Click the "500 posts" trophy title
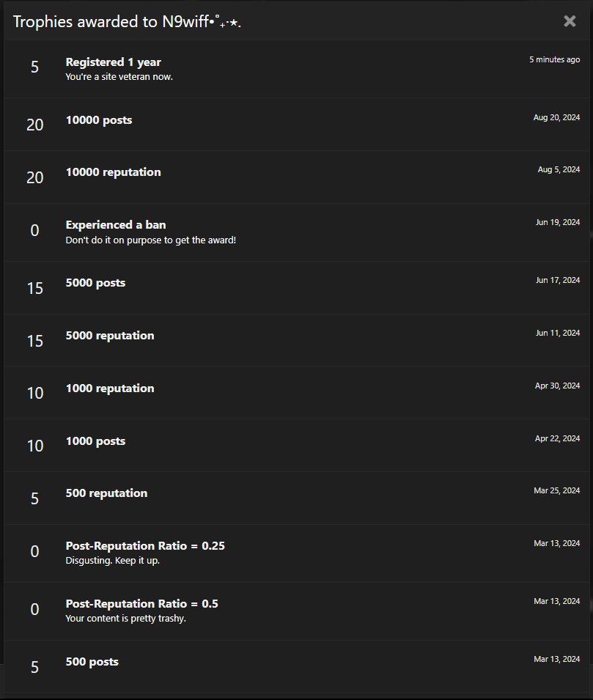The height and width of the screenshot is (700, 593). (x=92, y=662)
